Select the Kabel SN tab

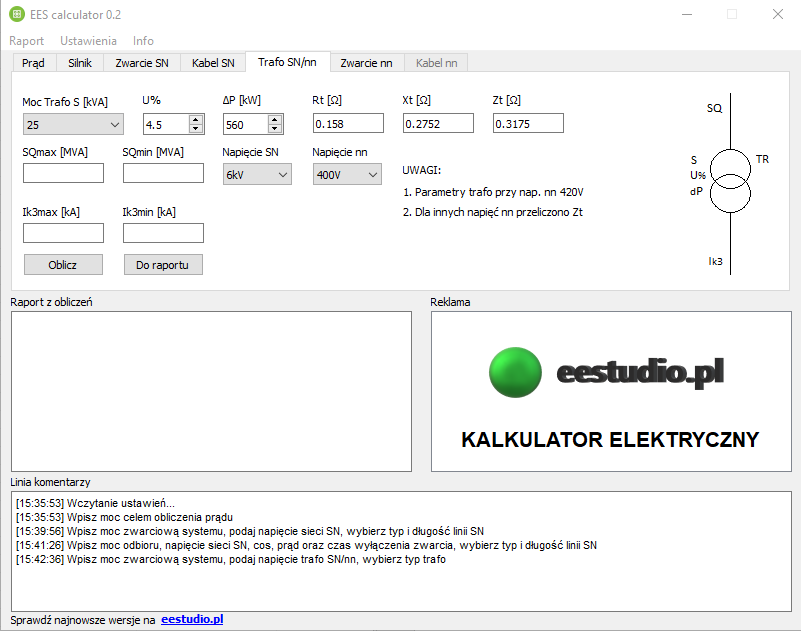213,63
